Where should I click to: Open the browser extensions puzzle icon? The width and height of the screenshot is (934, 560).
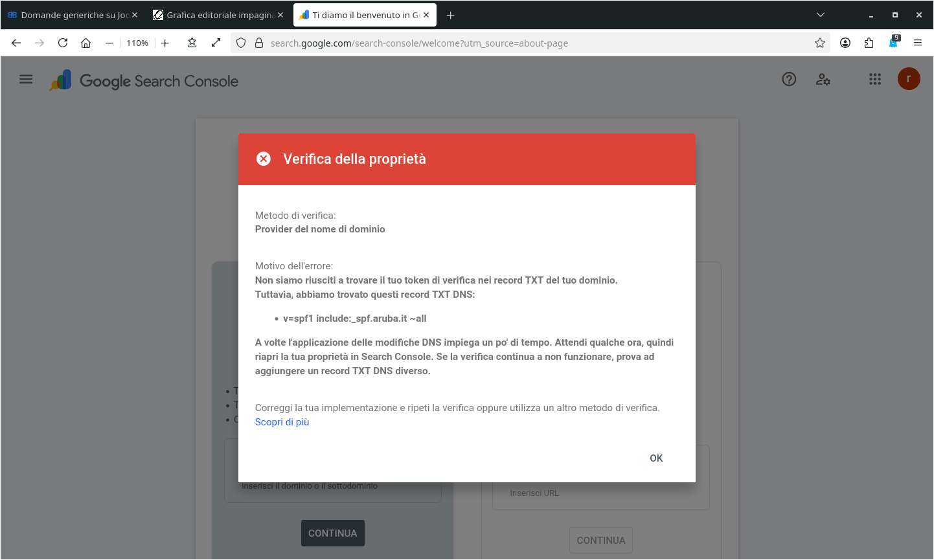click(x=869, y=43)
